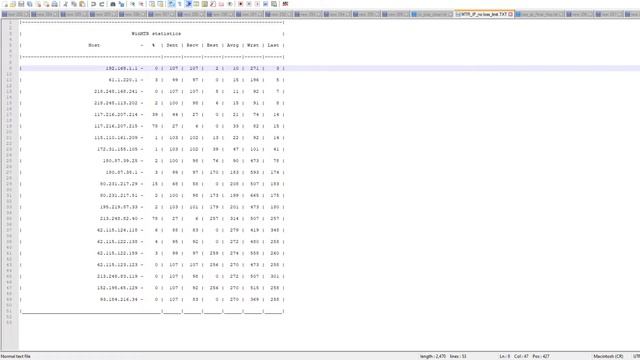Screen dimensions: 640x360
Task: Click the 'length : 2,470' status entry
Action: (433, 356)
